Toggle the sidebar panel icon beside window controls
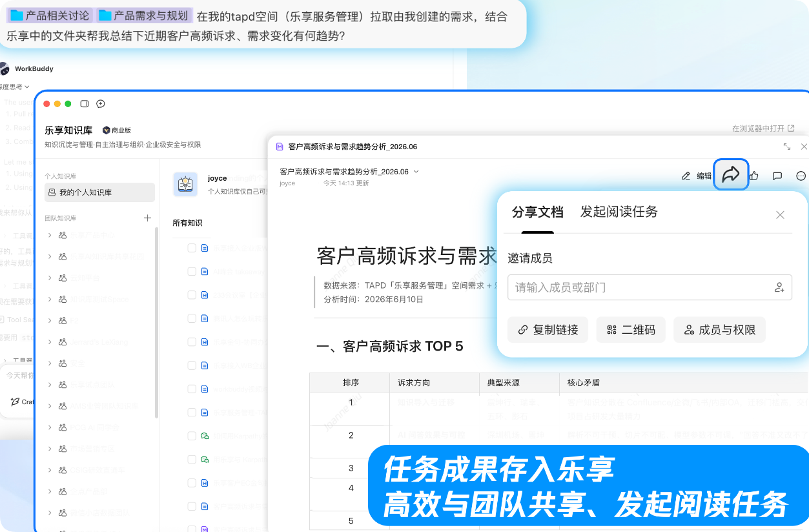This screenshot has height=532, width=809. pos(85,104)
